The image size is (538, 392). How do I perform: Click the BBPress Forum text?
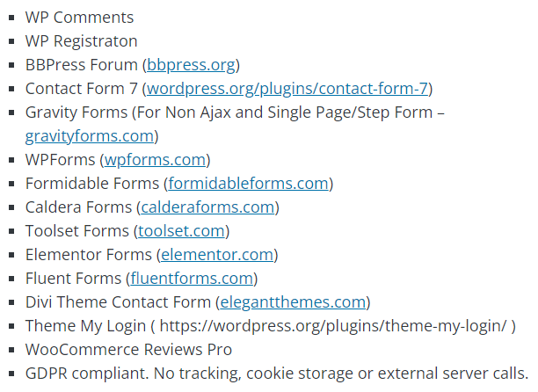pos(82,65)
